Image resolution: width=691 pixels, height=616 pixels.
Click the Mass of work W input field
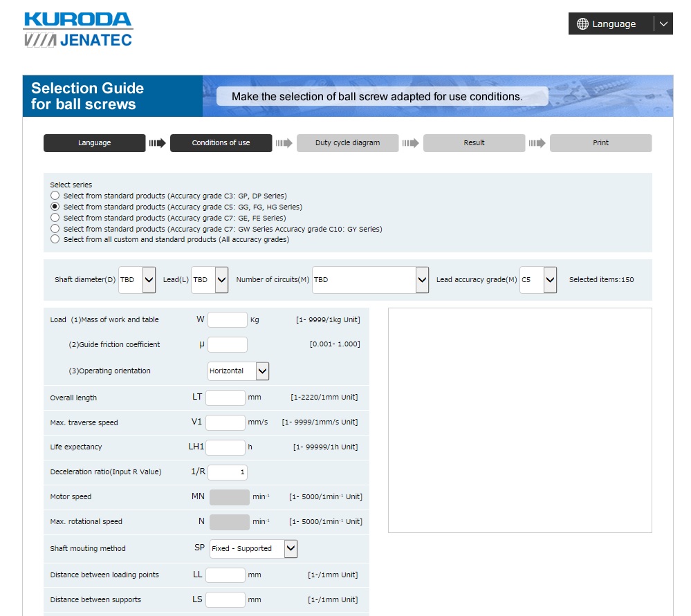coord(228,320)
